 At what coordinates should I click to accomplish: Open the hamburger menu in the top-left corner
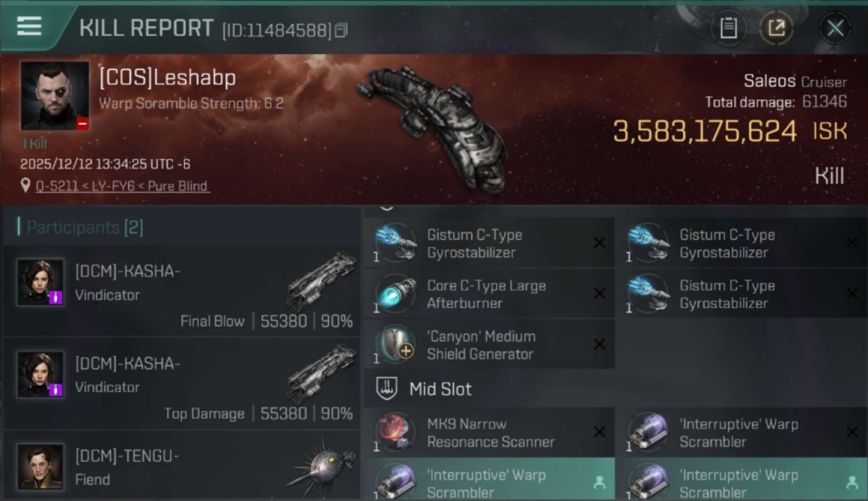(29, 27)
